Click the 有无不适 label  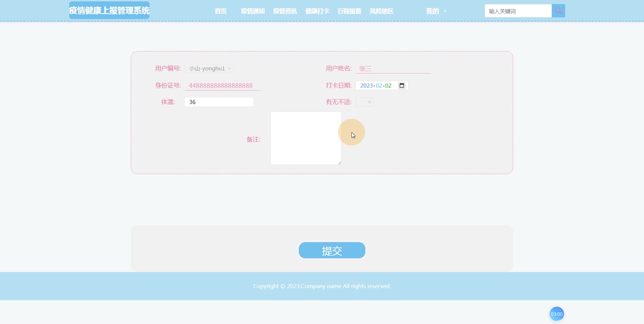coord(339,102)
